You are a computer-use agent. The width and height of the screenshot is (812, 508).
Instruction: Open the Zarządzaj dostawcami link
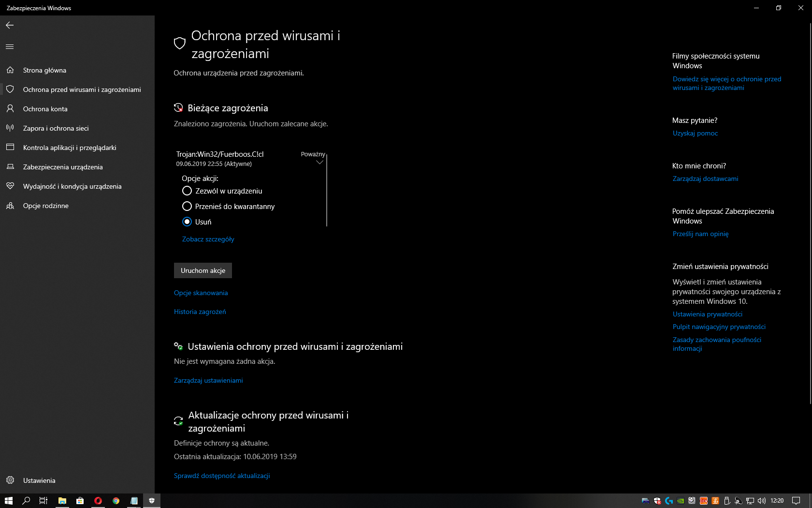[x=706, y=179]
